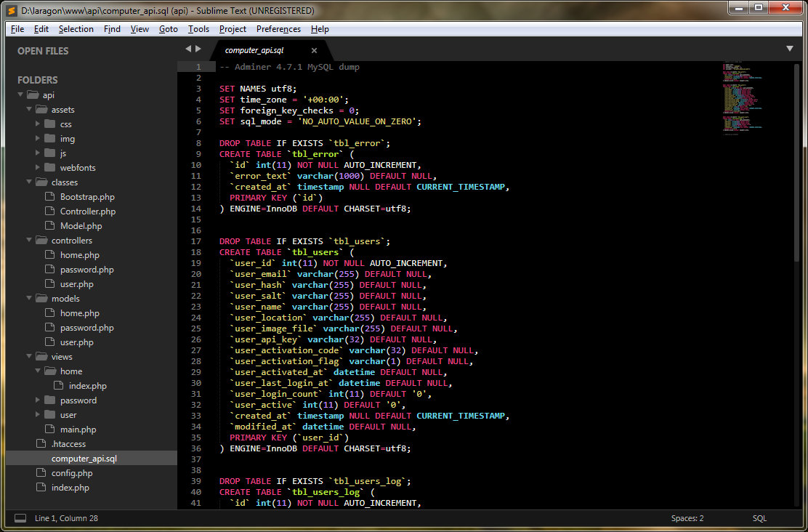Click the Sublime Text logo in title bar
Image resolution: width=808 pixels, height=532 pixels.
[x=12, y=10]
